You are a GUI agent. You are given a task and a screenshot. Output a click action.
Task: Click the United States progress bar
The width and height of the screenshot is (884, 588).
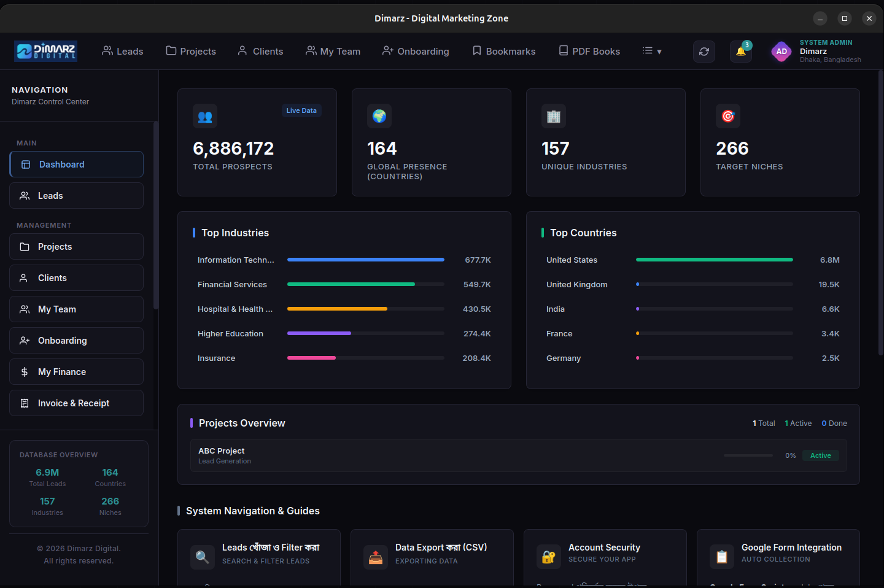(715, 260)
